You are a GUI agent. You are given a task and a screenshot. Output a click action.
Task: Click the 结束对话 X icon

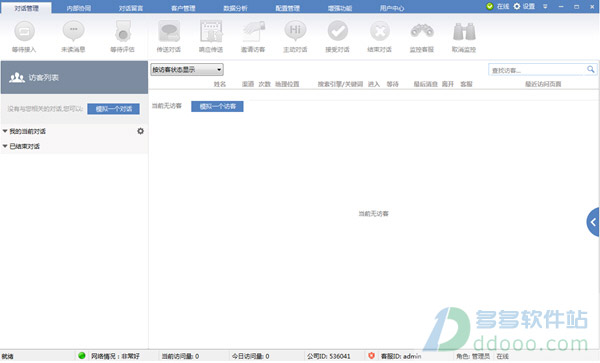tap(380, 31)
